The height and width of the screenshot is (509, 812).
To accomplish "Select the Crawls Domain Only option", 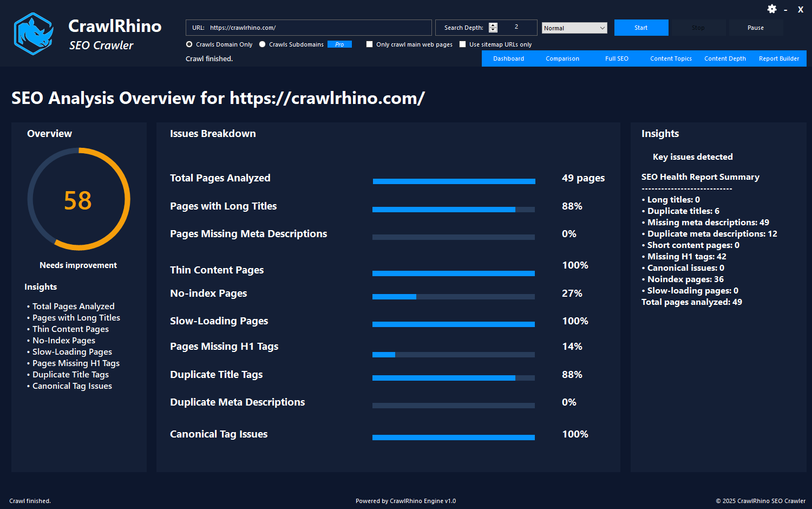I will pyautogui.click(x=189, y=44).
